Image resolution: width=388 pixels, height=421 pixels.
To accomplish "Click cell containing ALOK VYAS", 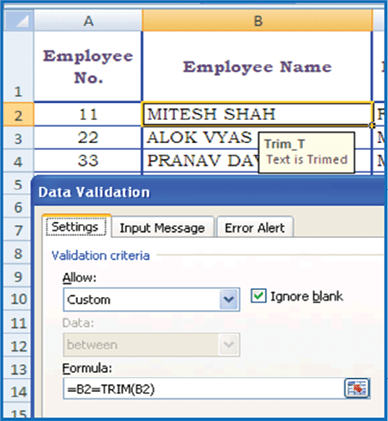I will (200, 138).
